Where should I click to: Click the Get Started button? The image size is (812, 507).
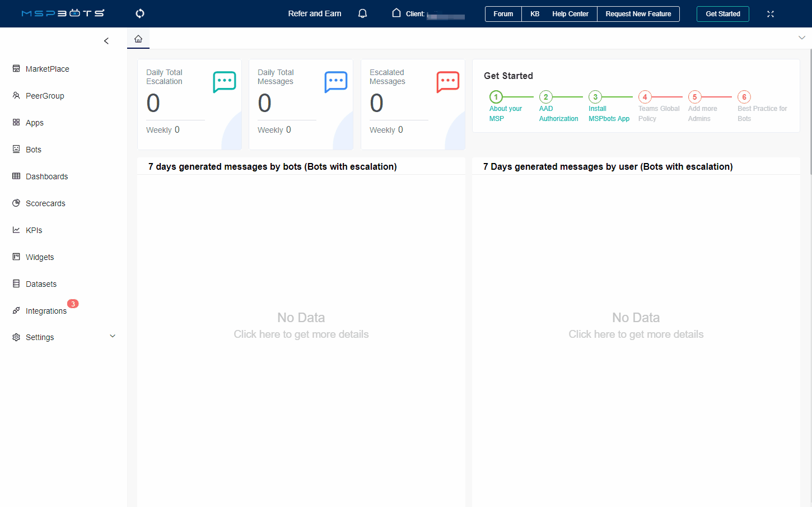722,14
